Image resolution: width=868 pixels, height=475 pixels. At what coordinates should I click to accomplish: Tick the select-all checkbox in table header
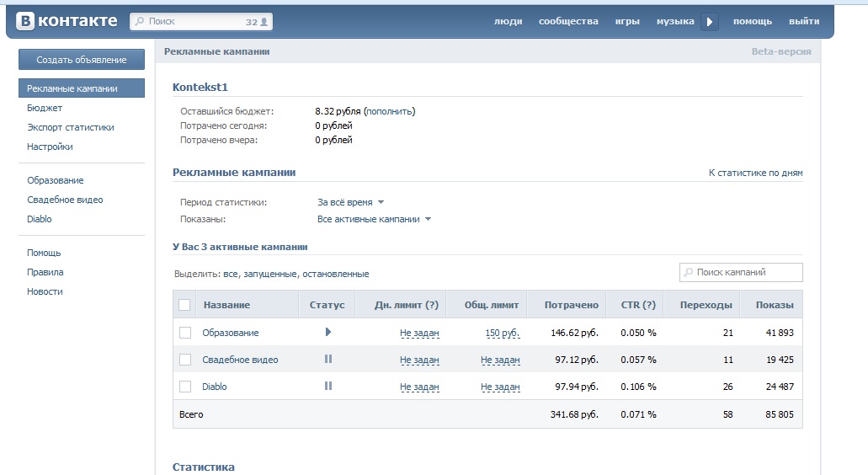tap(184, 305)
